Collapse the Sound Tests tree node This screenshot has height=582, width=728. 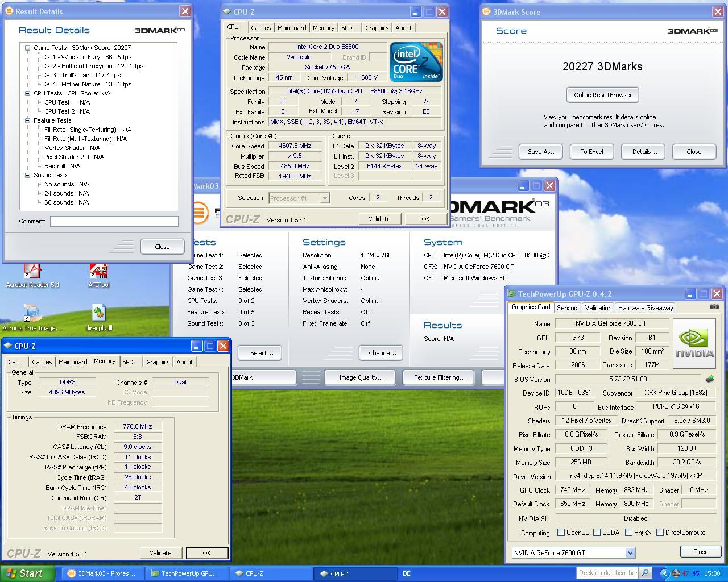[27, 175]
